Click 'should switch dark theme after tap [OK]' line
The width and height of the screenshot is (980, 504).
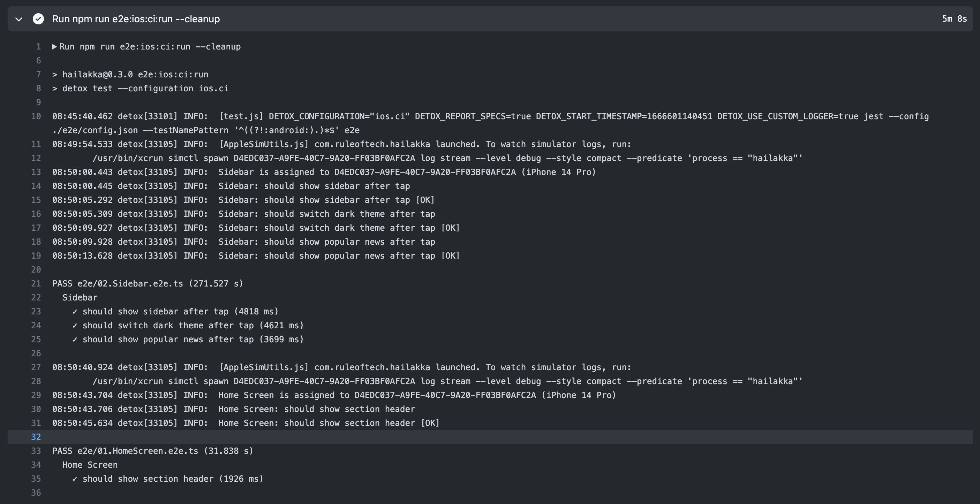[256, 228]
